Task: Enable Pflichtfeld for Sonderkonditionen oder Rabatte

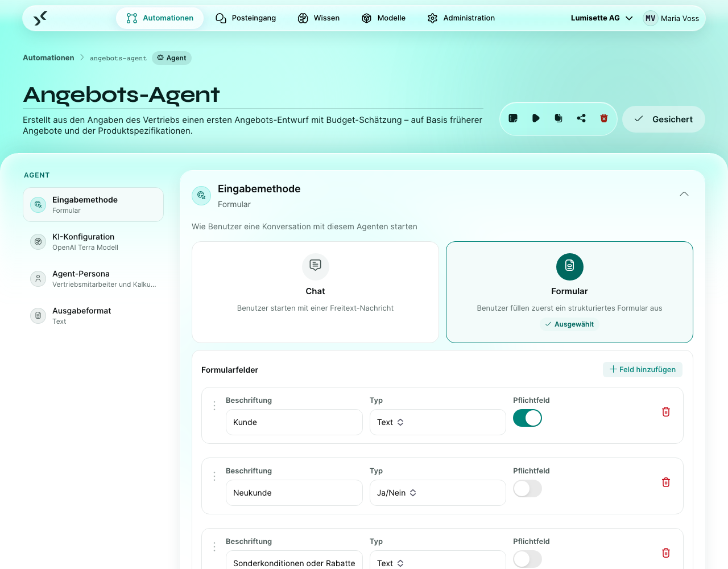Action: tap(527, 559)
